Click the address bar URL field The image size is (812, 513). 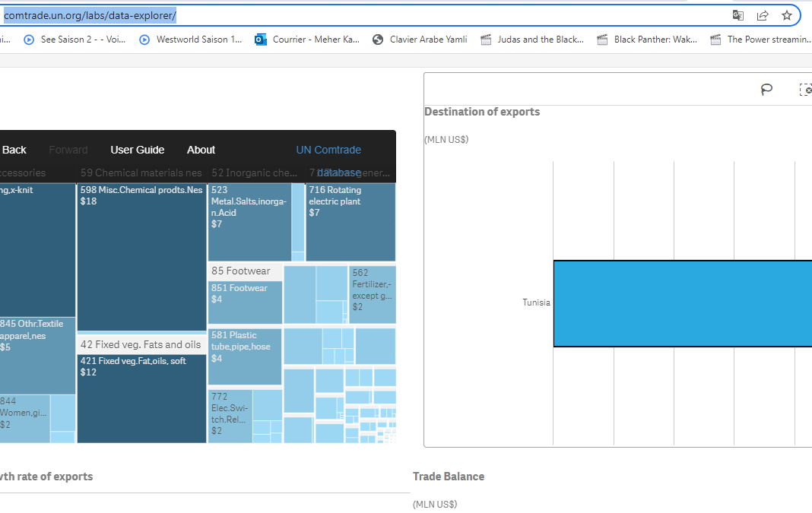point(363,15)
